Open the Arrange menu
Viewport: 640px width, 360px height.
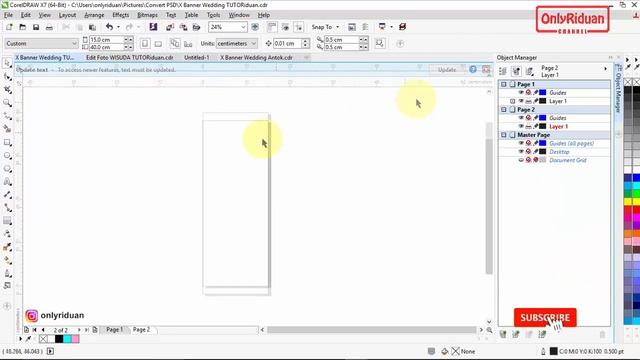[x=94, y=15]
